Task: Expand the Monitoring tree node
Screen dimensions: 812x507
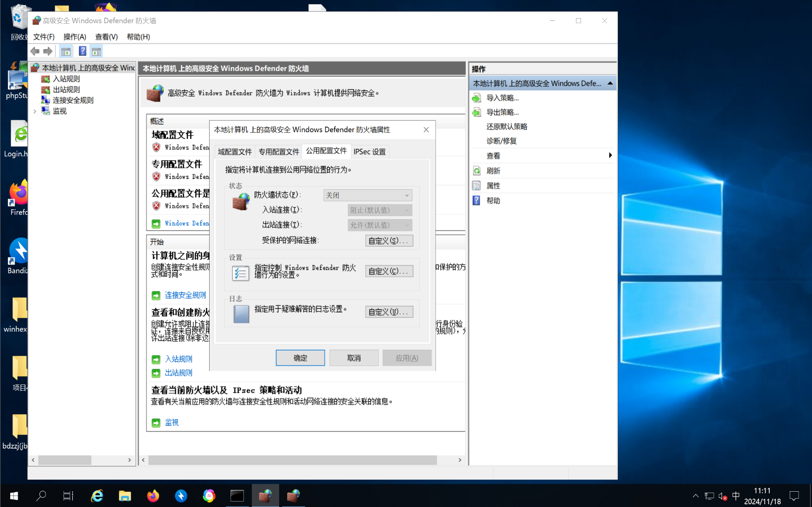Action: 35,111
